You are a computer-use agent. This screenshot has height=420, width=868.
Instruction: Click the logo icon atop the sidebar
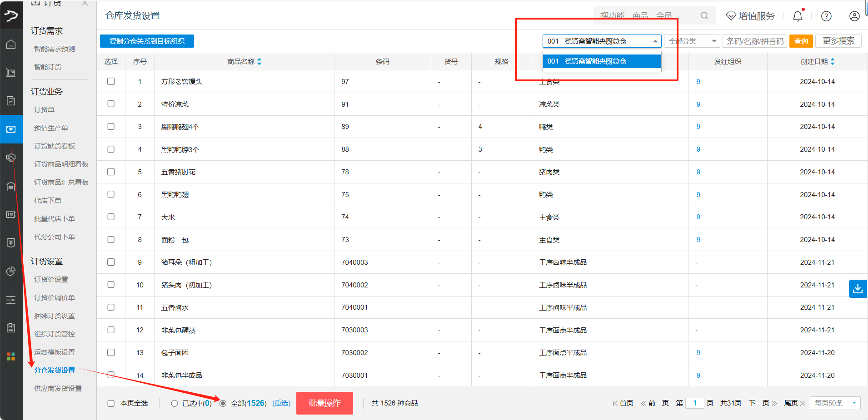pyautogui.click(x=11, y=16)
